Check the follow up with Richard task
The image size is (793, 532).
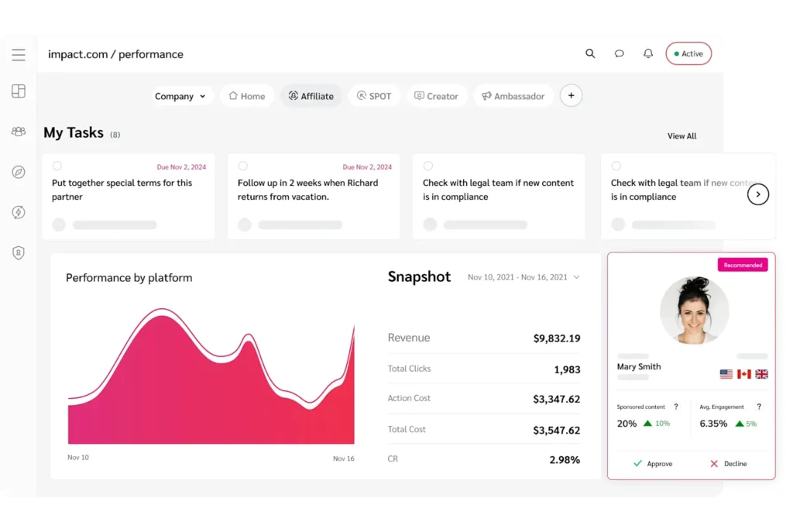click(242, 165)
